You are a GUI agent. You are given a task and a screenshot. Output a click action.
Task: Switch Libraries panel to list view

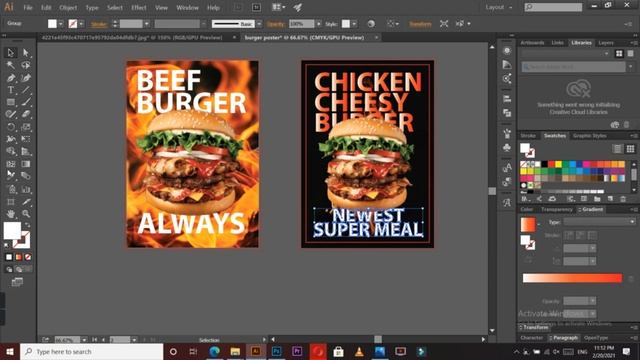click(631, 53)
